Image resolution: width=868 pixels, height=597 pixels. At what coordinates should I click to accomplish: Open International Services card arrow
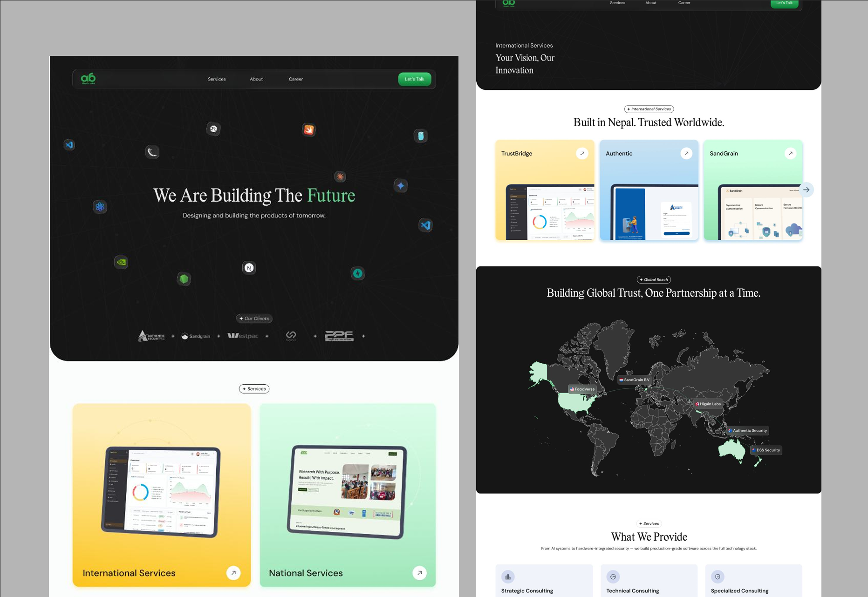[x=233, y=573]
